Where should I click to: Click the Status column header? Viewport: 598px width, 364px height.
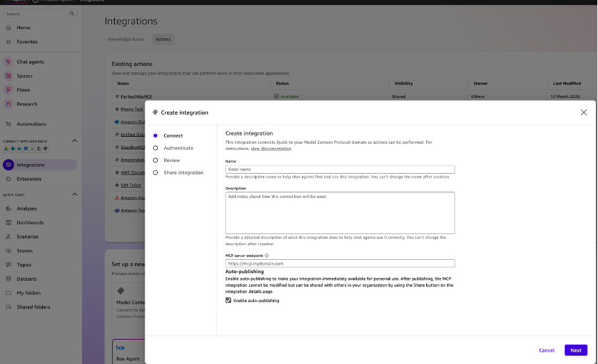tap(282, 83)
